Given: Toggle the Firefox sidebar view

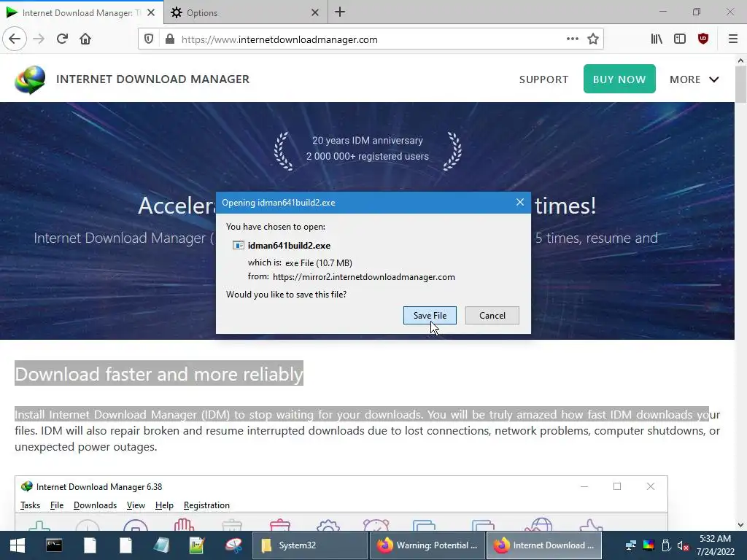Looking at the screenshot, I should click(680, 39).
